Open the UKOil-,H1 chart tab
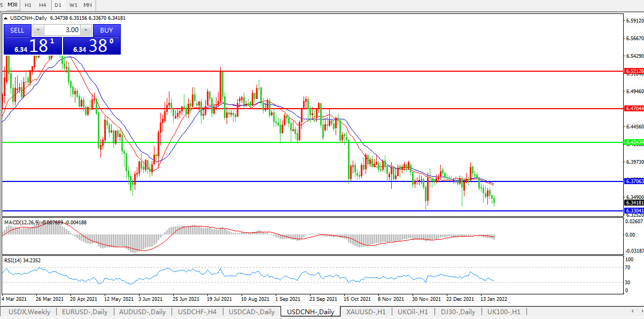This screenshot has height=319, width=644. [413, 312]
